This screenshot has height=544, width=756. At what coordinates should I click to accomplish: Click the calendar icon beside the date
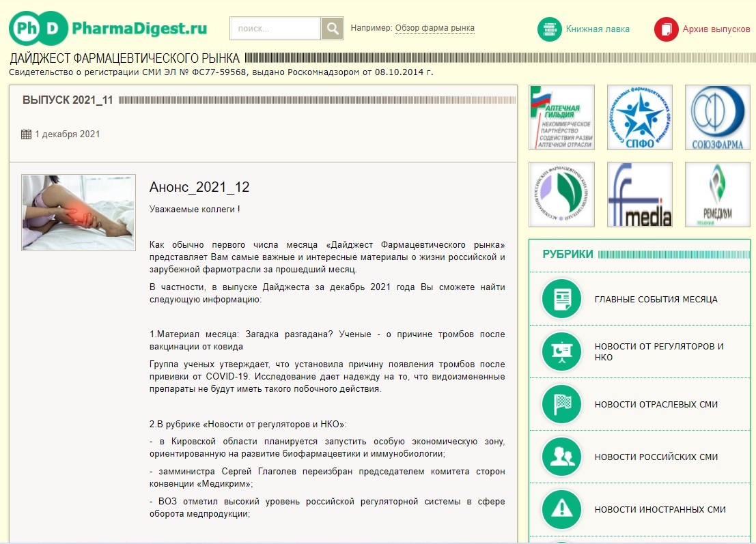(x=27, y=134)
